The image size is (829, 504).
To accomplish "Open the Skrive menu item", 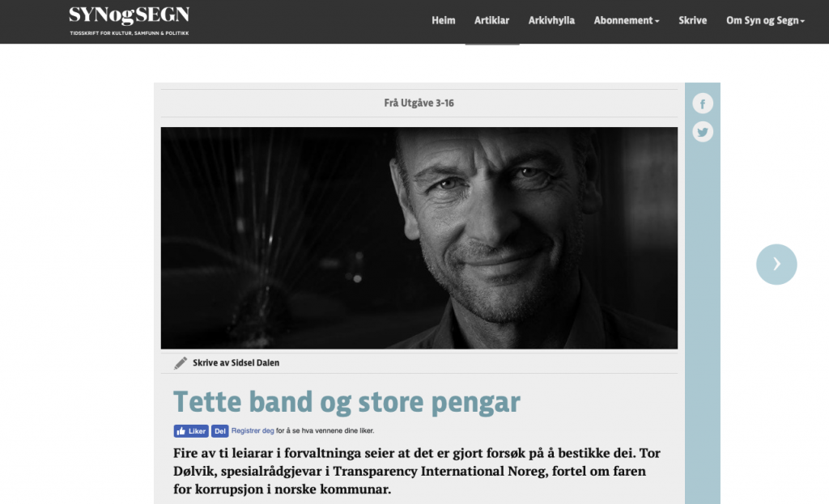I will click(693, 20).
